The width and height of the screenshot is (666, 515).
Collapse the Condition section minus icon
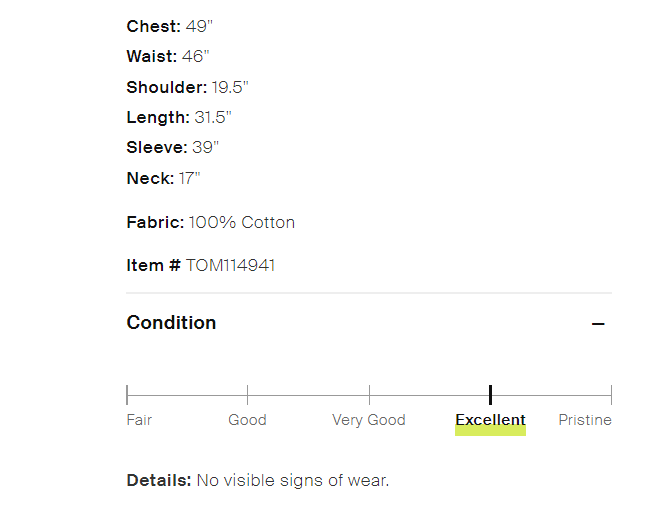point(598,324)
